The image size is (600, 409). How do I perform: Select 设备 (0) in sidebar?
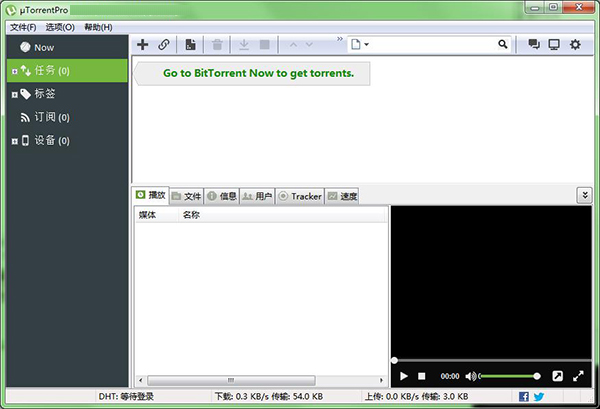[x=67, y=140]
